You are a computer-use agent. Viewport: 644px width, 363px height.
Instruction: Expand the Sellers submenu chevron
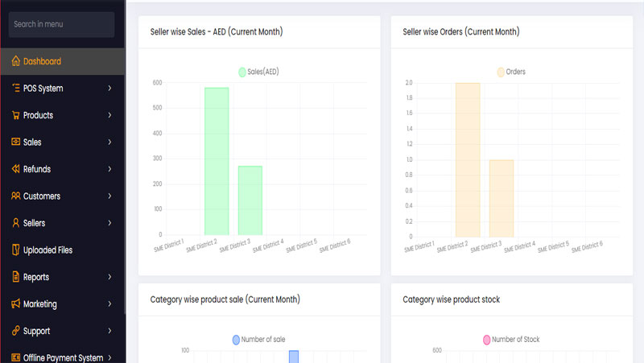pos(109,223)
